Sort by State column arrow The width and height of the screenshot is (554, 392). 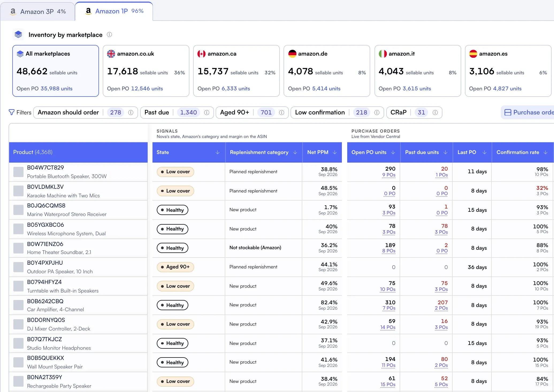click(217, 152)
